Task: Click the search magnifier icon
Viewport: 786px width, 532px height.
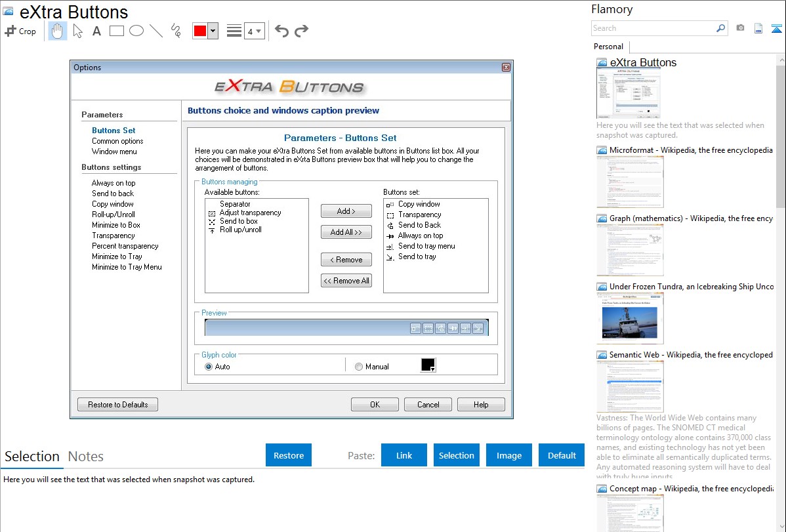Action: click(721, 28)
